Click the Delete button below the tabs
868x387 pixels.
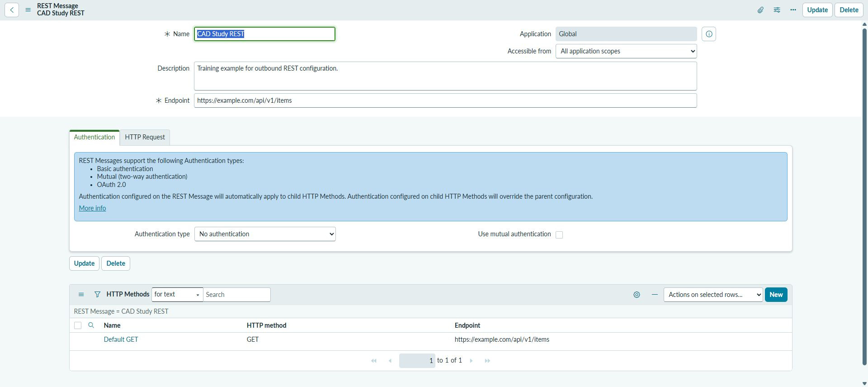(116, 263)
